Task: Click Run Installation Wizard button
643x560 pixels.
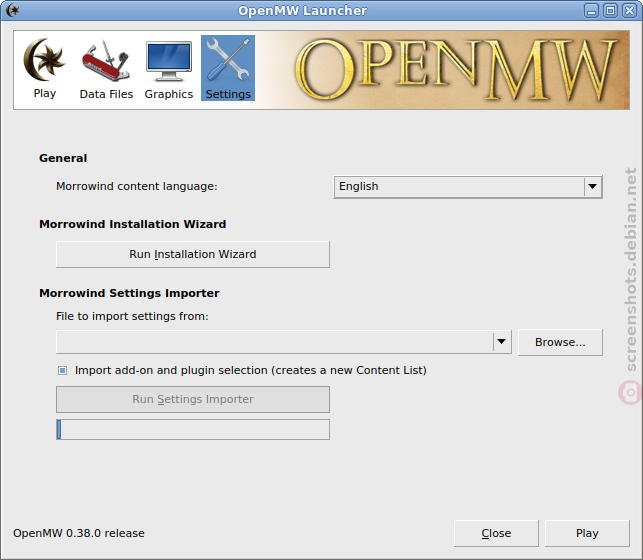Action: pos(193,254)
